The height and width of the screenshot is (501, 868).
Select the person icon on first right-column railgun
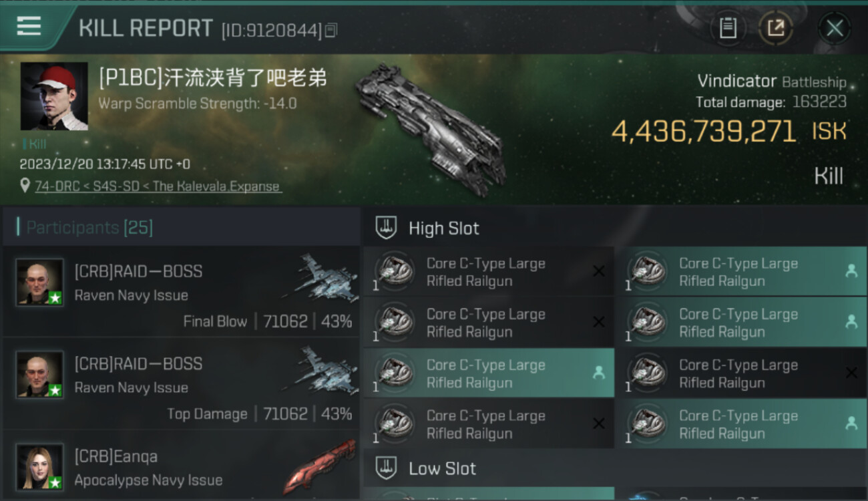point(851,271)
